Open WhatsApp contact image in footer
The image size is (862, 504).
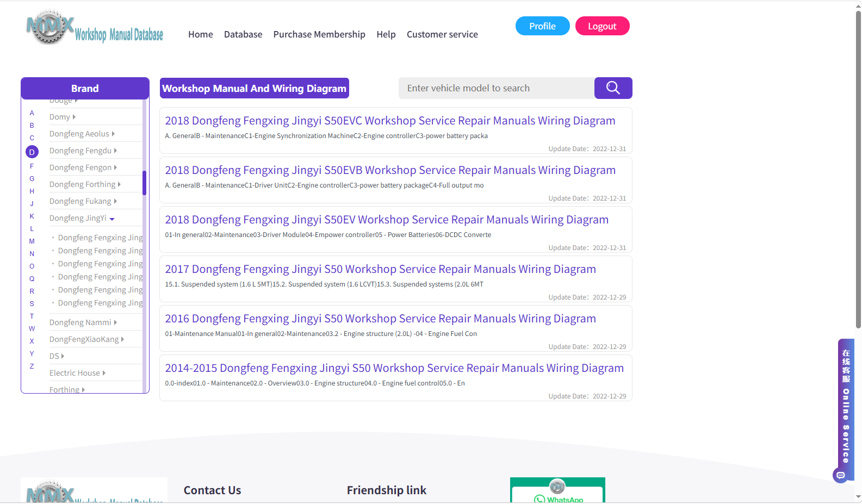557,490
